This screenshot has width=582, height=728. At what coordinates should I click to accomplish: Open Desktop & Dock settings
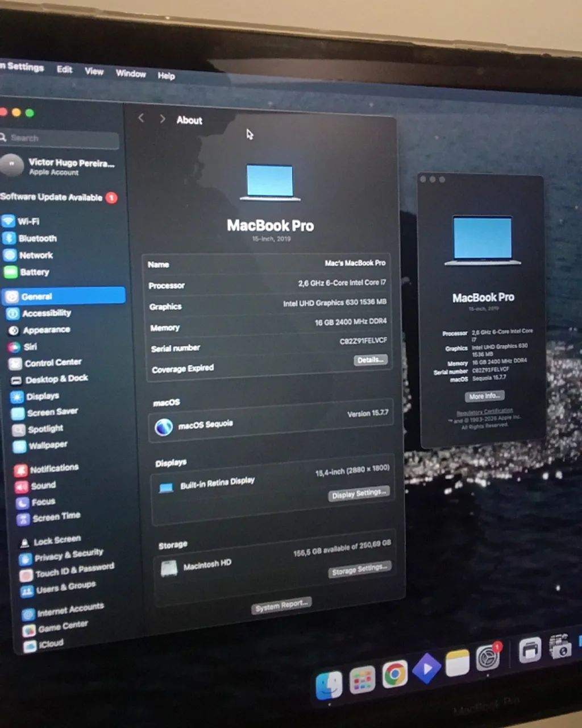coord(49,379)
